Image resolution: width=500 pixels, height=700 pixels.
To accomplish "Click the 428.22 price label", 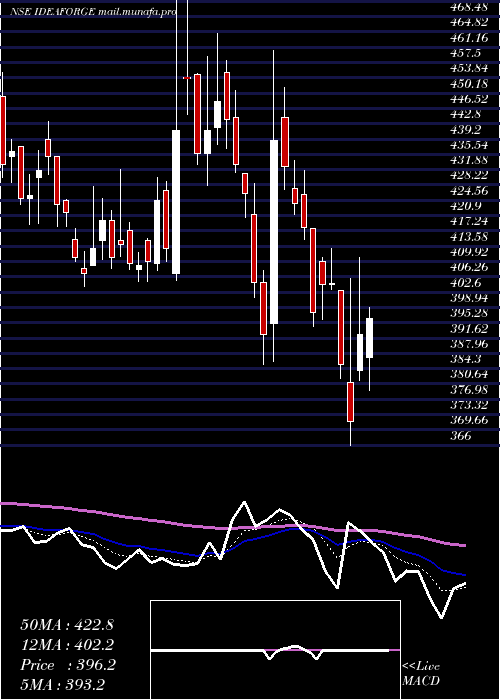I will pyautogui.click(x=469, y=175).
